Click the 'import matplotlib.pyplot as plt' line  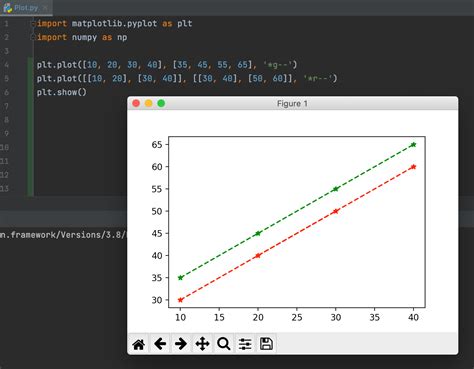click(114, 24)
